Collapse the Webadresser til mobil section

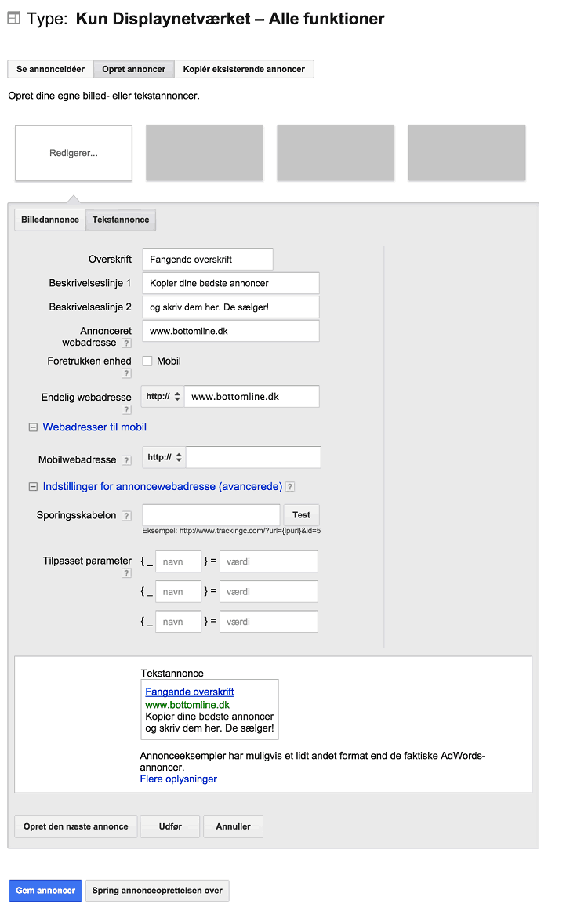33,428
